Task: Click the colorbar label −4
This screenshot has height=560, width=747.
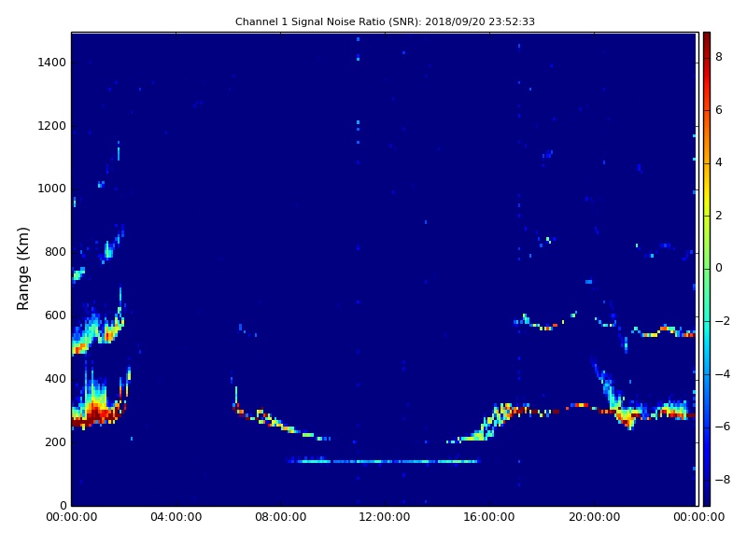Action: 723,374
